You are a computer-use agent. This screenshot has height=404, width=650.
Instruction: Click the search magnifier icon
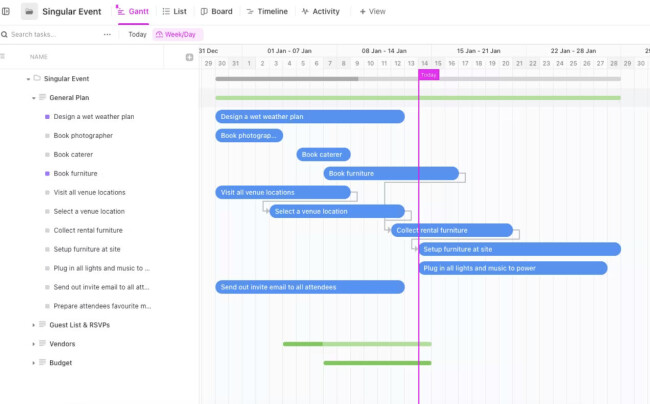tap(5, 34)
